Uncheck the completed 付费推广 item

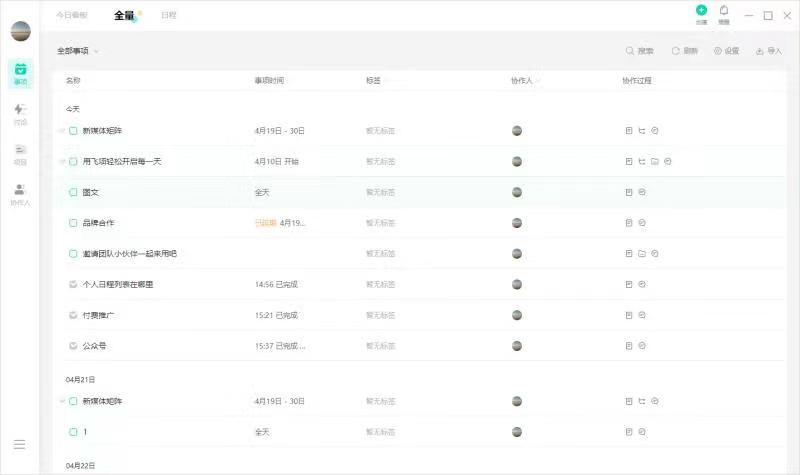tap(73, 315)
